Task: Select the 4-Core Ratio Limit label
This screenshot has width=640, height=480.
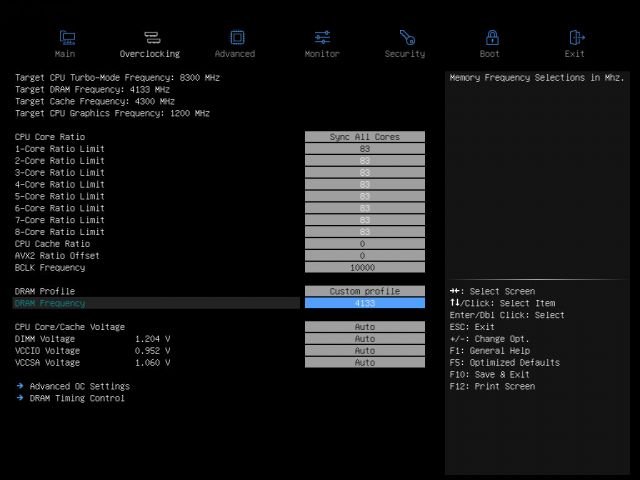Action: (x=60, y=184)
